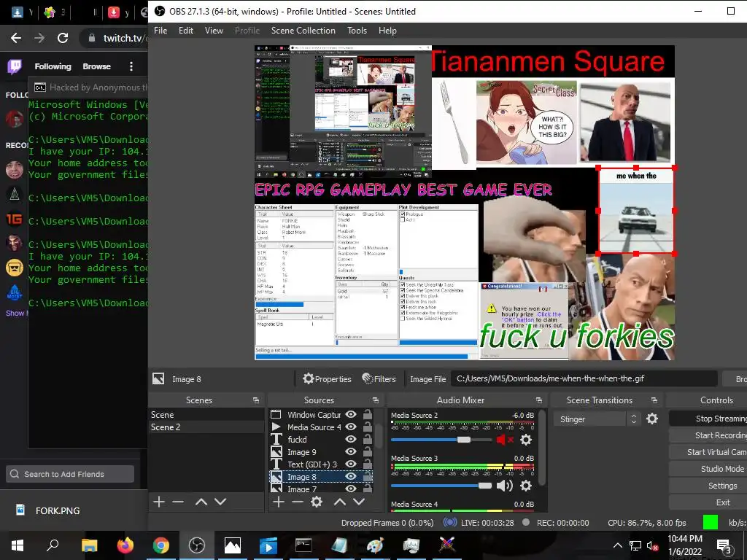Start the Virtual Camera
747x560 pixels.
pos(708,452)
